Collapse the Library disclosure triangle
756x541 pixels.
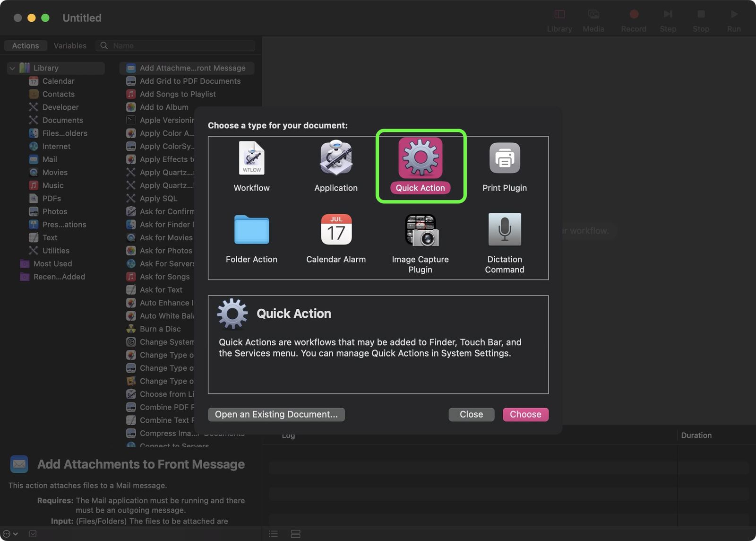click(12, 68)
